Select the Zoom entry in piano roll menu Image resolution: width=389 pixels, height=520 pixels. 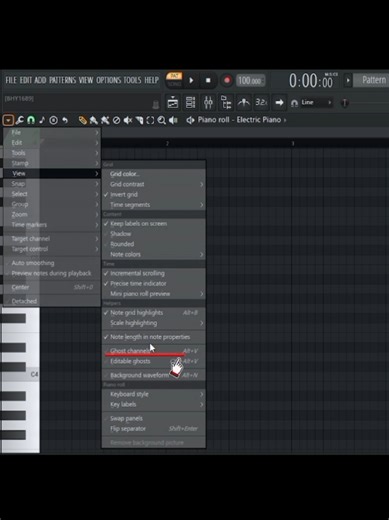(52, 214)
